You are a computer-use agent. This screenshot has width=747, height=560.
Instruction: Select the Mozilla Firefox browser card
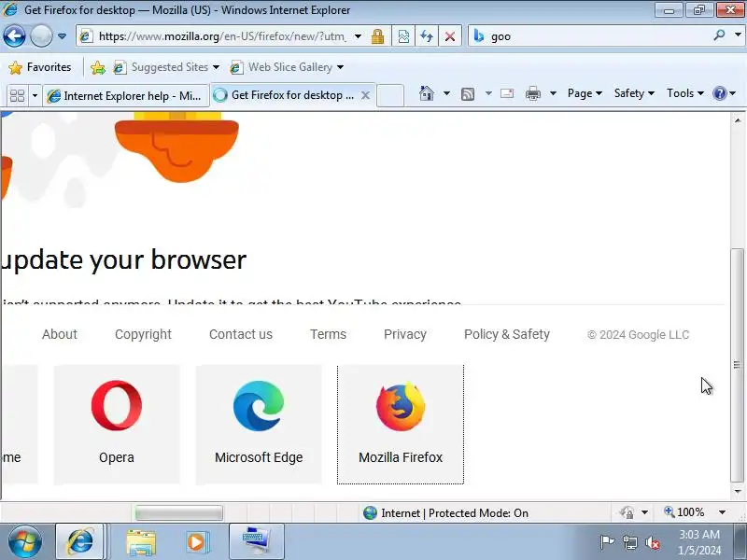tap(401, 425)
